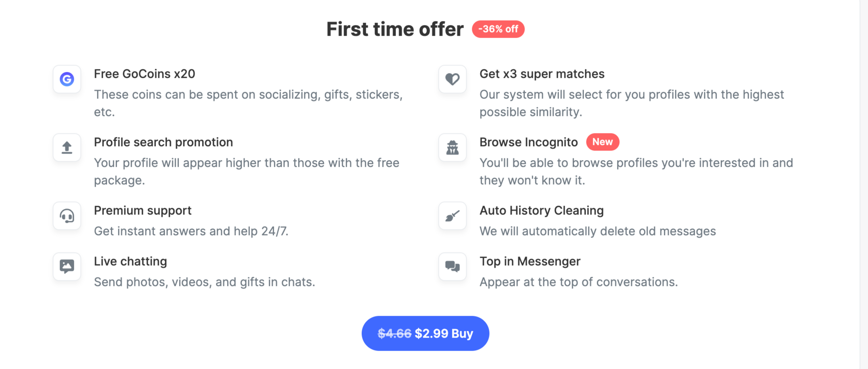Select the Auto History Cleaning title
Viewport: 868px width, 369px height.
(x=542, y=210)
